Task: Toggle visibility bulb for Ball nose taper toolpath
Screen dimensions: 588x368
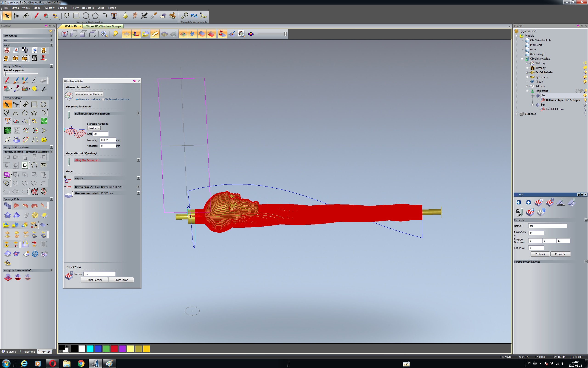Action: [585, 100]
